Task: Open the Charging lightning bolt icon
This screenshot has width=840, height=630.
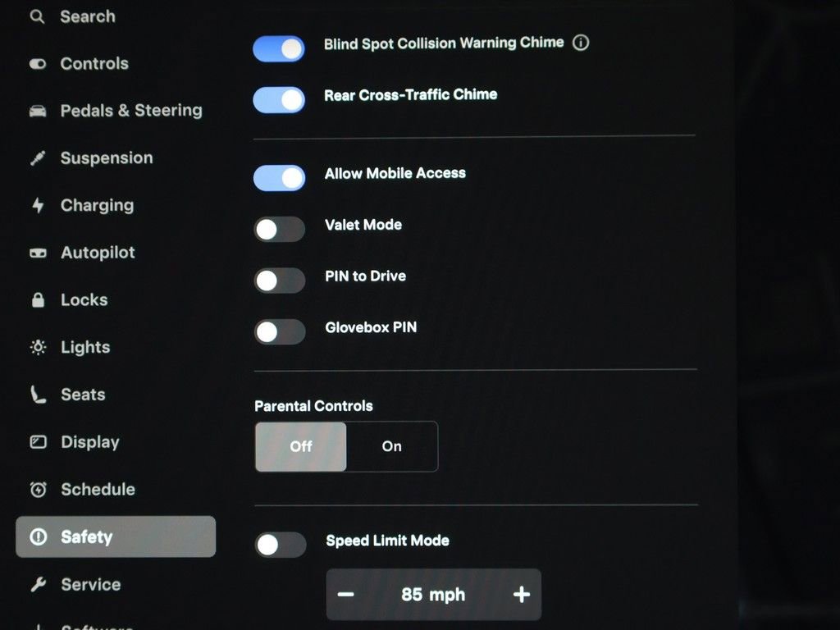Action: [x=36, y=205]
